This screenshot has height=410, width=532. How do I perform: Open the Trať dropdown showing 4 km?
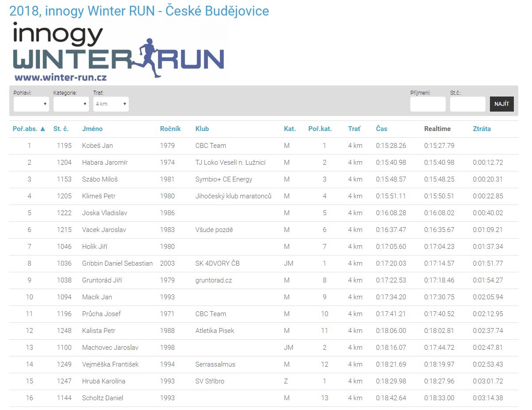coord(111,104)
